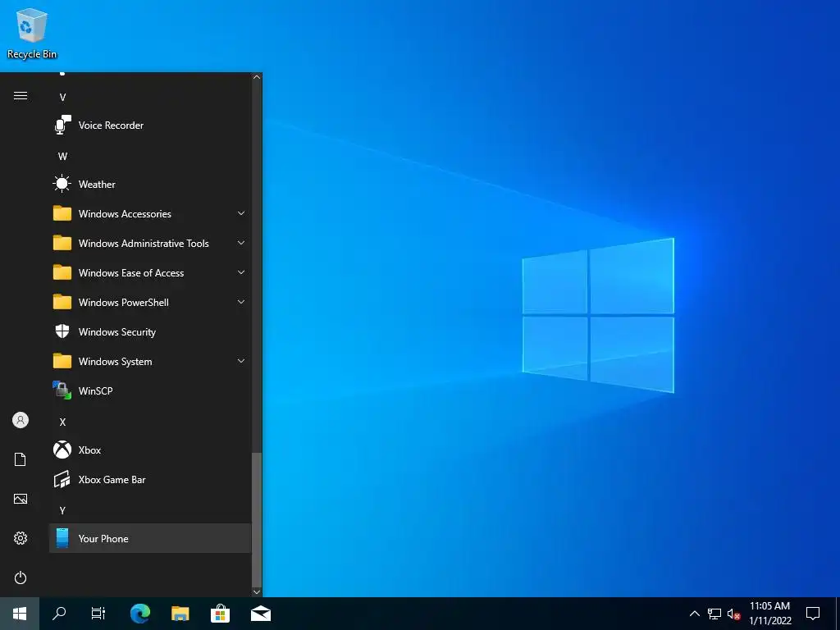
Task: Click the letter X group header
Action: click(62, 422)
